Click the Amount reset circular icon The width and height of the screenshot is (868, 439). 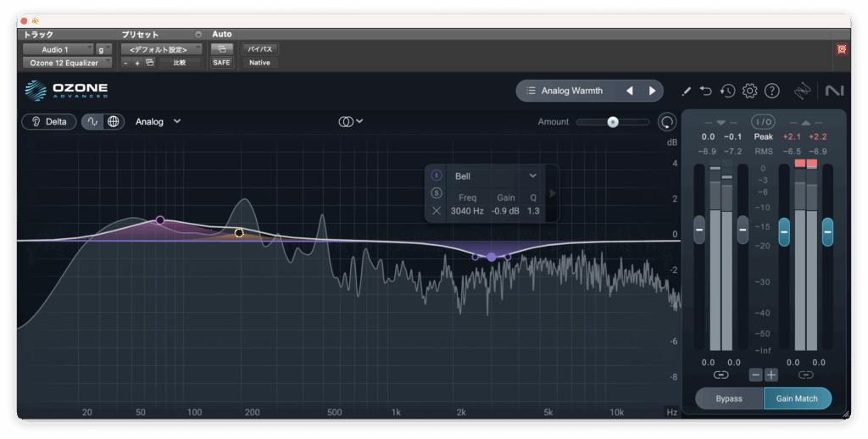pos(667,122)
